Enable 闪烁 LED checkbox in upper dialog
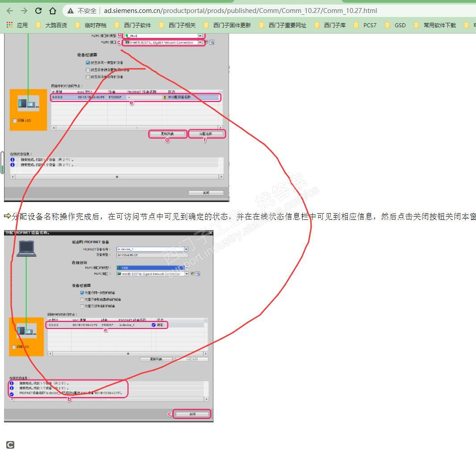Screen dimensions: 476x450 (x=15, y=121)
